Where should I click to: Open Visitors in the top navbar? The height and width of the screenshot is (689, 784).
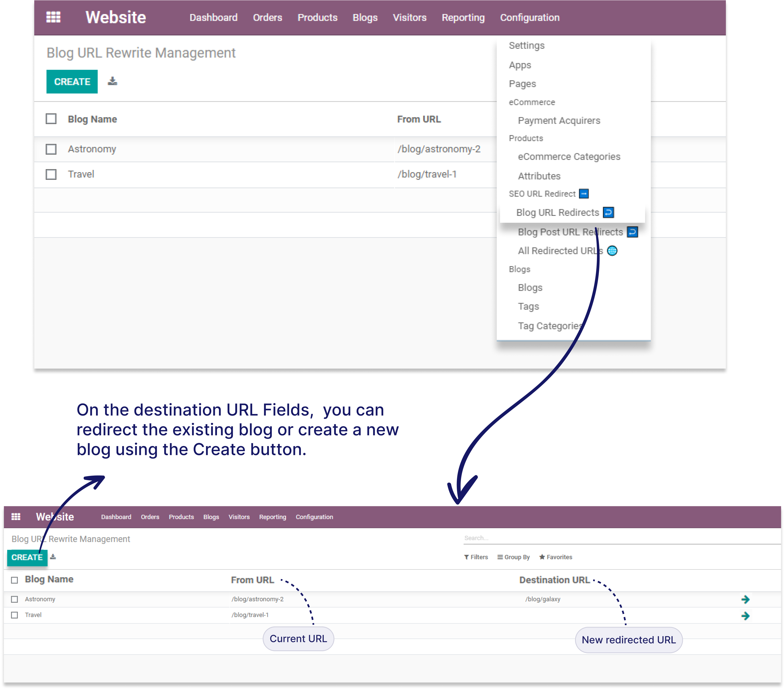click(409, 18)
